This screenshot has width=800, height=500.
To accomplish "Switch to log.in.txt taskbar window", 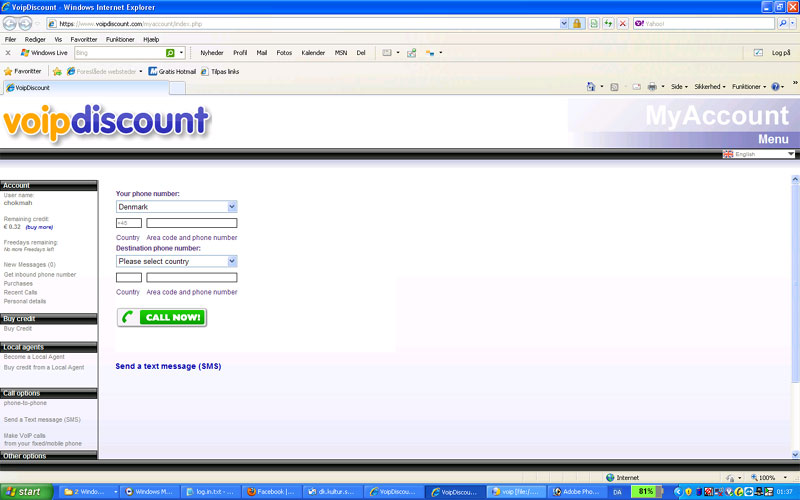I will (210, 492).
